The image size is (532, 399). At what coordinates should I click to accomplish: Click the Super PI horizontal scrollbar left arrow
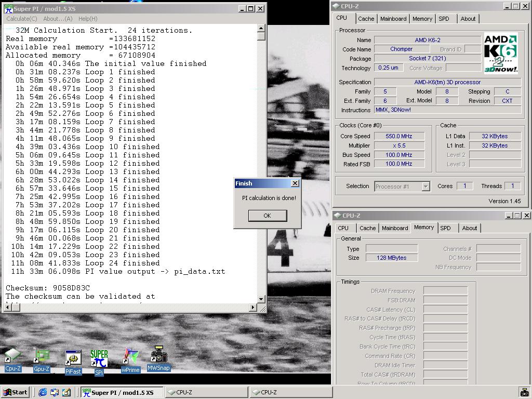pos(8,308)
